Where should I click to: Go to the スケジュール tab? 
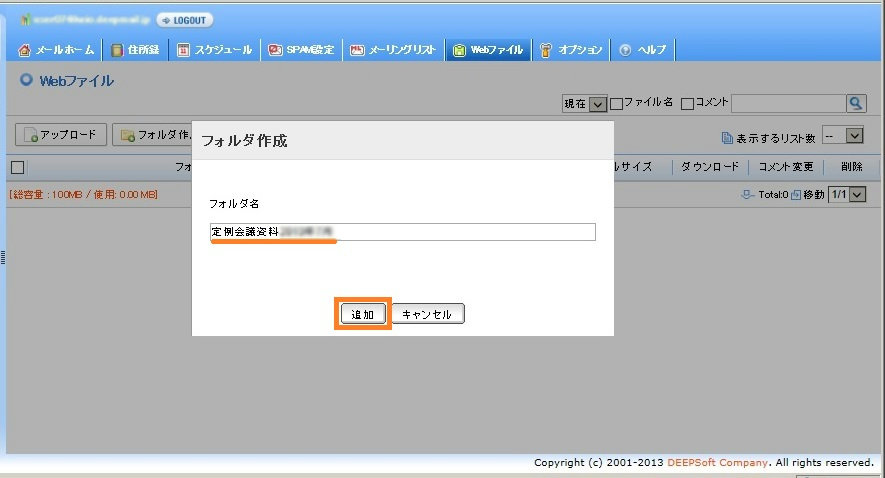point(214,49)
